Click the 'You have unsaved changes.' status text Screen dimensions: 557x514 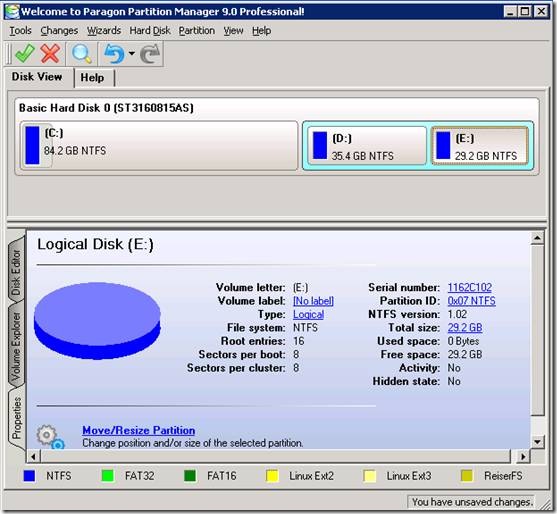[x=472, y=502]
